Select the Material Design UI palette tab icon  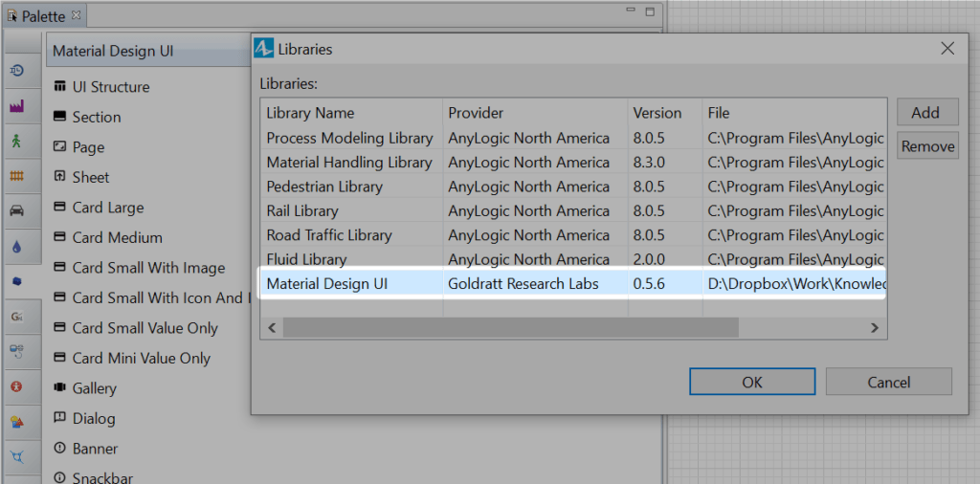tap(17, 281)
